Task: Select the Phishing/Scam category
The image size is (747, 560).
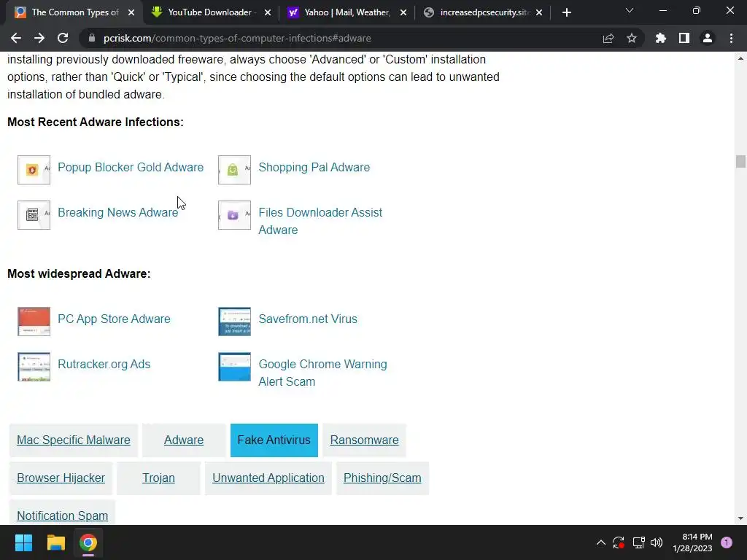Action: tap(382, 478)
